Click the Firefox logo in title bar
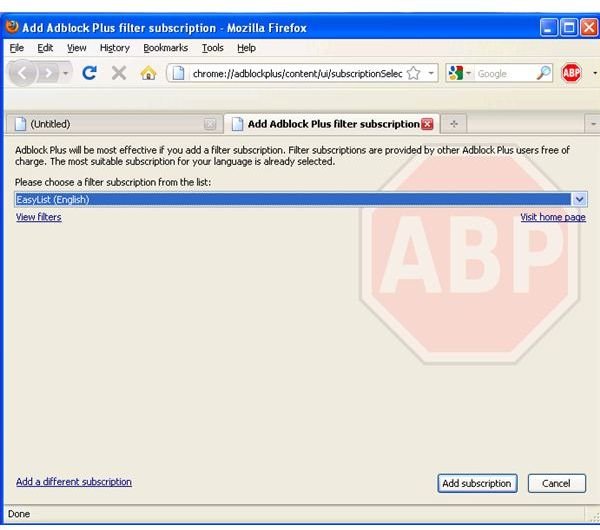The height and width of the screenshot is (530, 600). 12,27
